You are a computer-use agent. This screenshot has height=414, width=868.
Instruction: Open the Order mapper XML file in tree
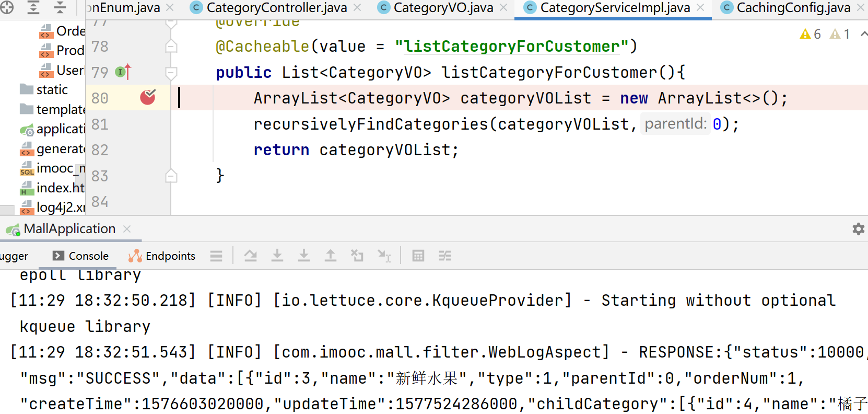[62, 31]
